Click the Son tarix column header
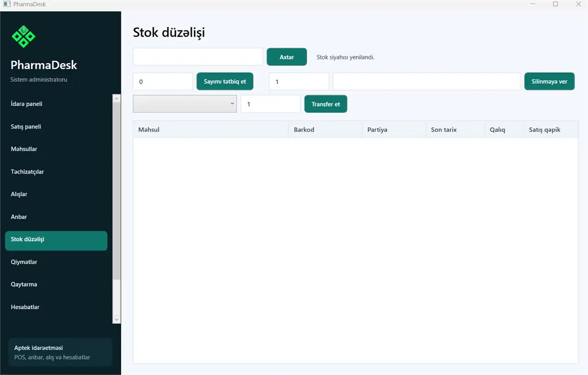The image size is (588, 375). coord(455,130)
